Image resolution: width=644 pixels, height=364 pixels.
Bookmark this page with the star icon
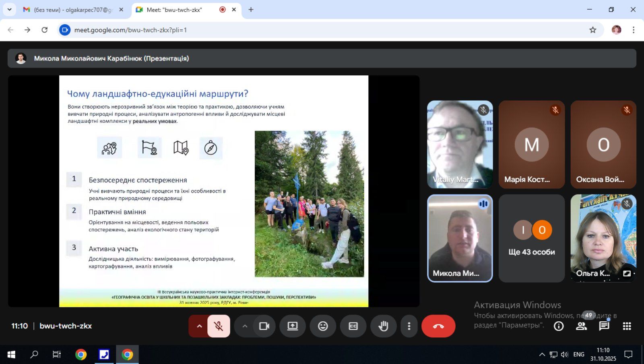tap(592, 30)
